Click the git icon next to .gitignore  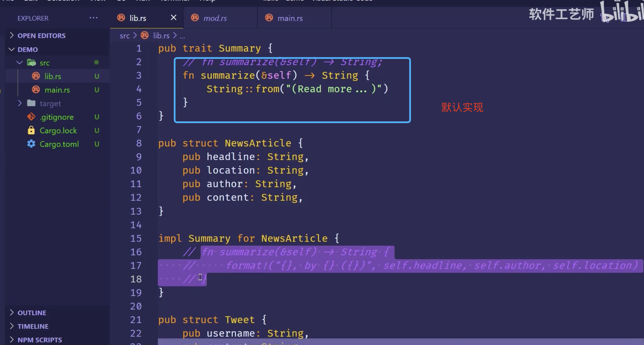pos(31,117)
